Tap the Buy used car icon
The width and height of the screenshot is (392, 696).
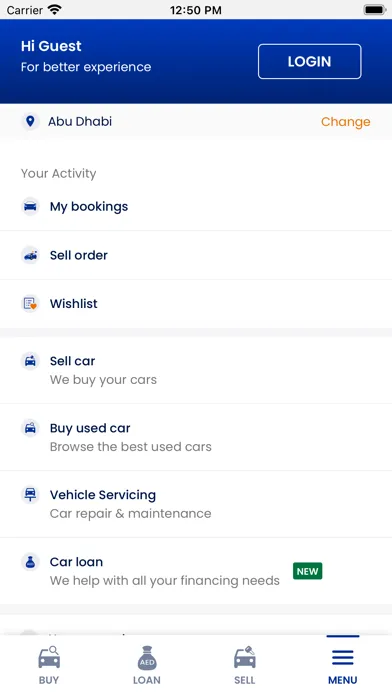[30, 428]
